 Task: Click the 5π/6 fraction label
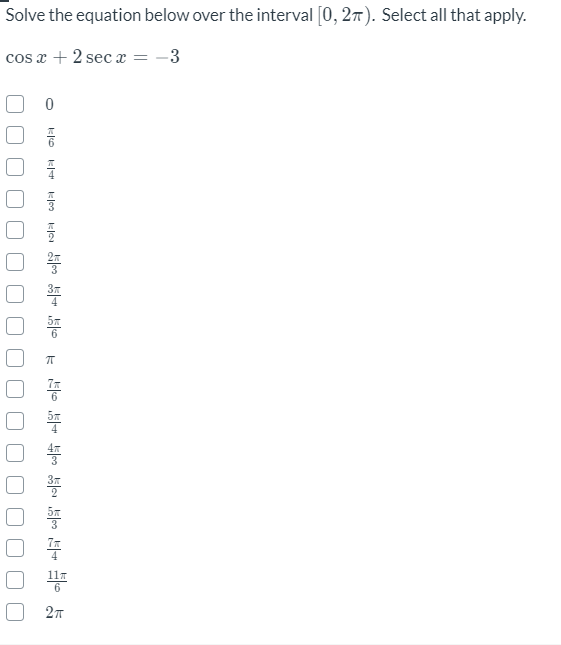54,327
